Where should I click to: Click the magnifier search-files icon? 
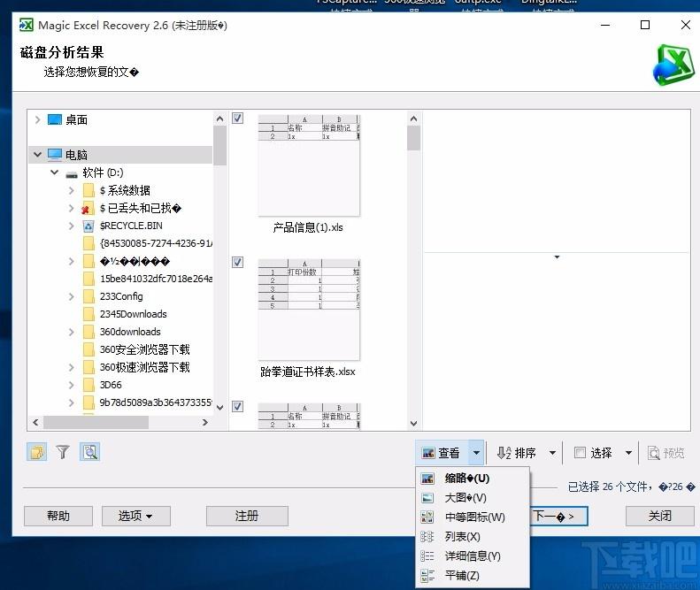click(89, 452)
